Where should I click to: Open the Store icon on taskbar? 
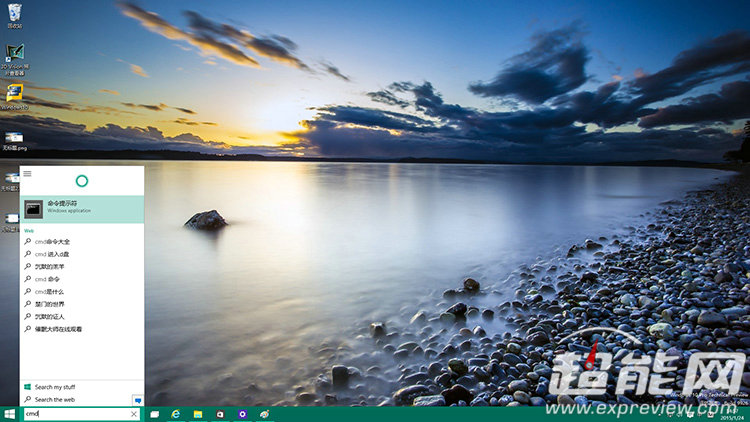point(220,413)
